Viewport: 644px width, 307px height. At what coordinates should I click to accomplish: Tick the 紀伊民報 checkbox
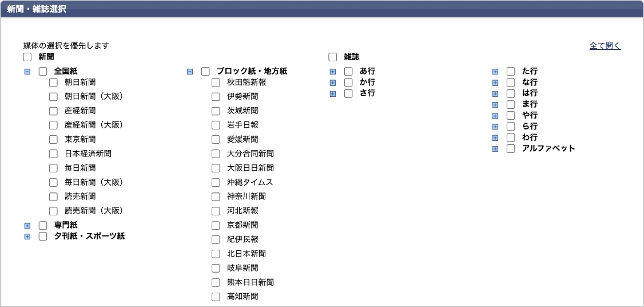pyautogui.click(x=216, y=239)
